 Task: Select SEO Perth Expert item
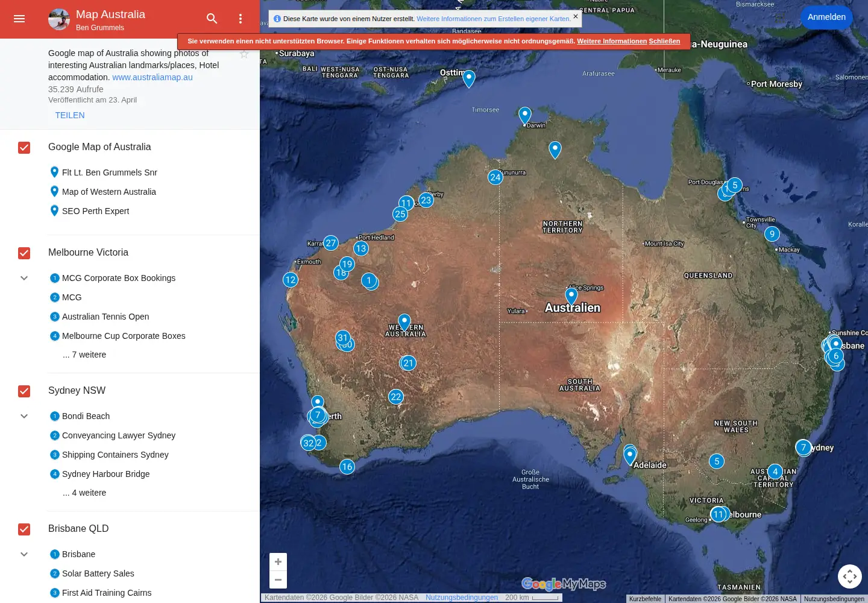95,211
